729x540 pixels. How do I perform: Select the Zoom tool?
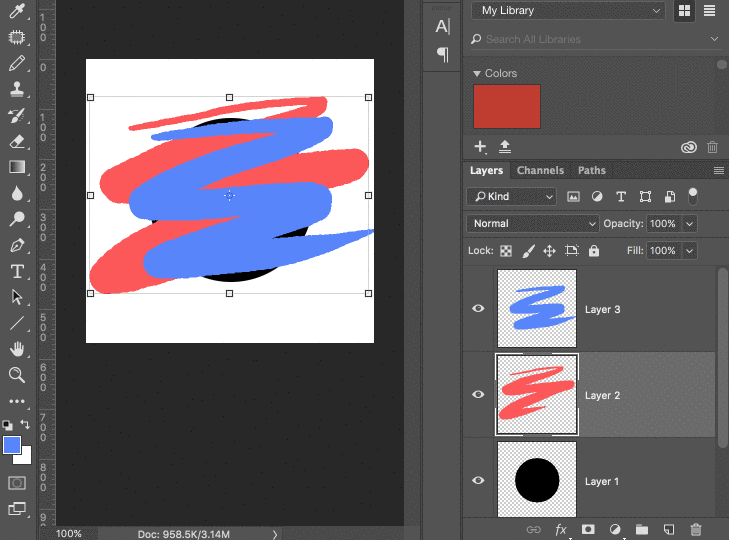(x=17, y=375)
